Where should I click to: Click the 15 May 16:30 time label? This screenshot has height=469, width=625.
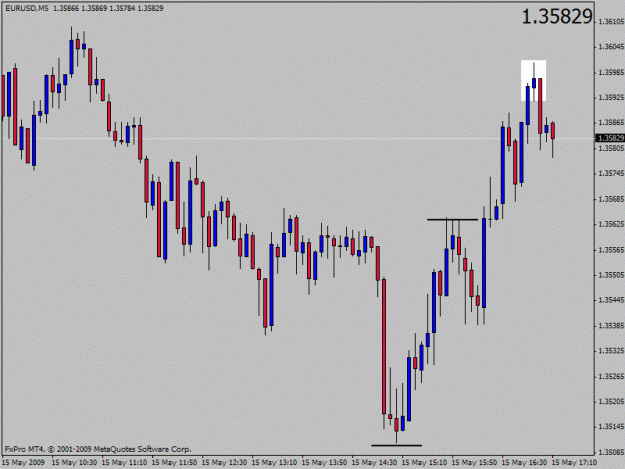[x=525, y=463]
